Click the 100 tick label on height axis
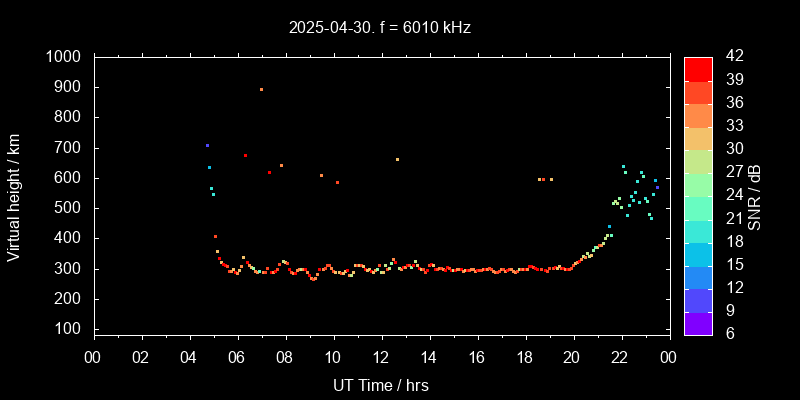 point(69,329)
